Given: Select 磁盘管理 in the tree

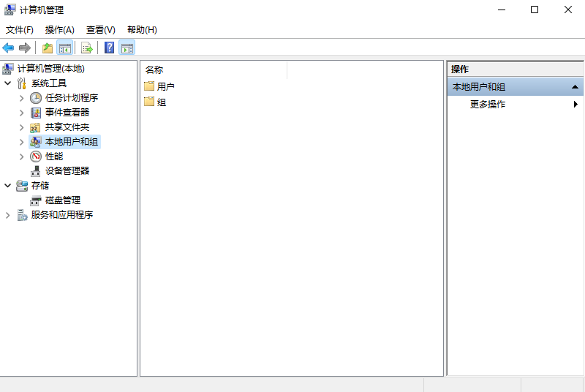Looking at the screenshot, I should [63, 200].
